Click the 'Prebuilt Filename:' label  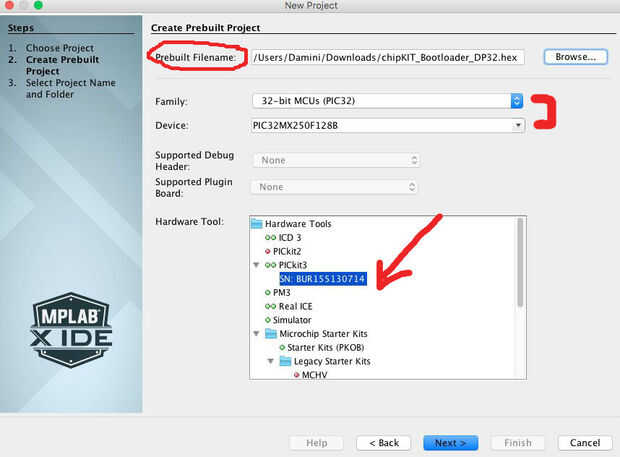pyautogui.click(x=195, y=57)
